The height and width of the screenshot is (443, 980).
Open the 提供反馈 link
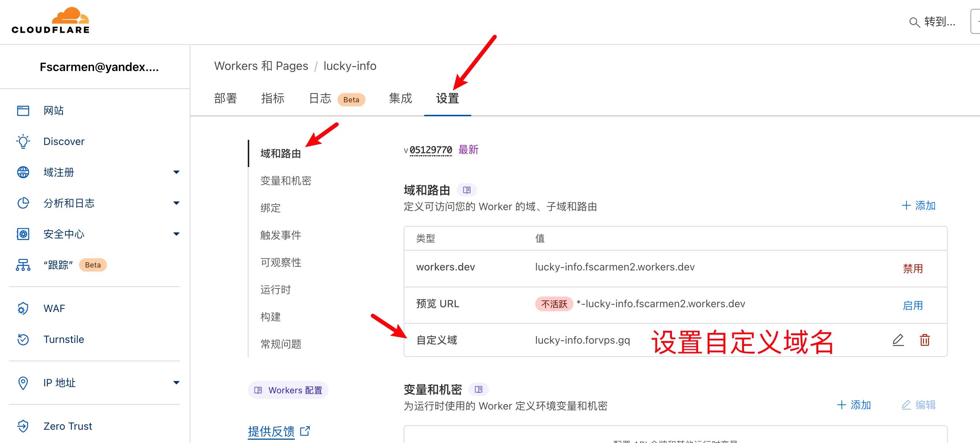click(271, 432)
